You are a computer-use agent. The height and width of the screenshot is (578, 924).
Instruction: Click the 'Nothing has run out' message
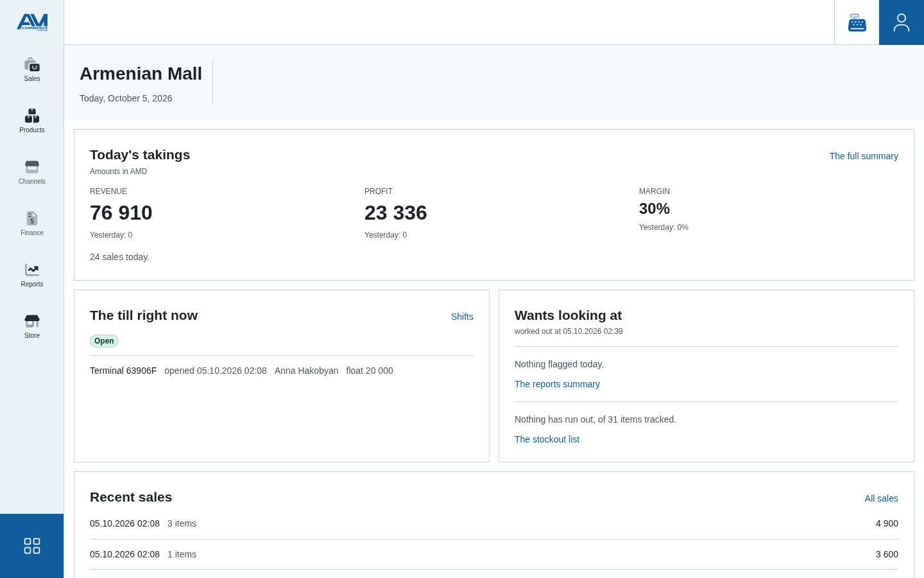point(595,419)
